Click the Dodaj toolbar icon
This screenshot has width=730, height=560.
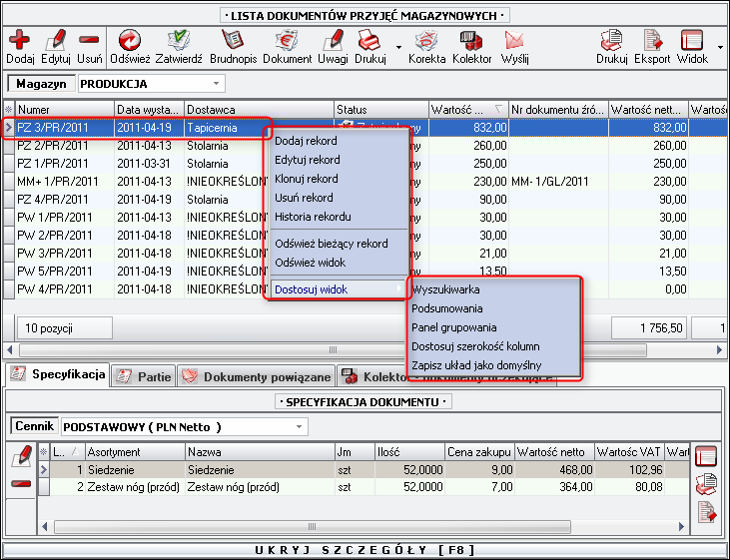(x=19, y=41)
